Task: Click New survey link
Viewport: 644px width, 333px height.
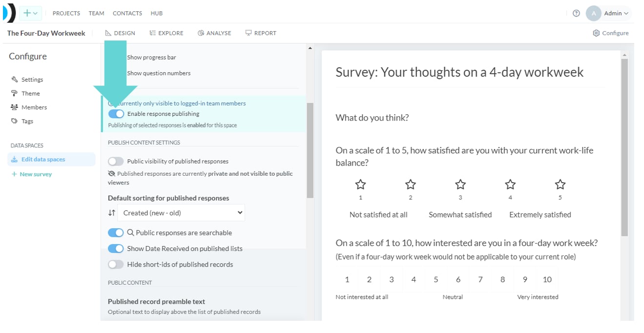Action: (32, 174)
